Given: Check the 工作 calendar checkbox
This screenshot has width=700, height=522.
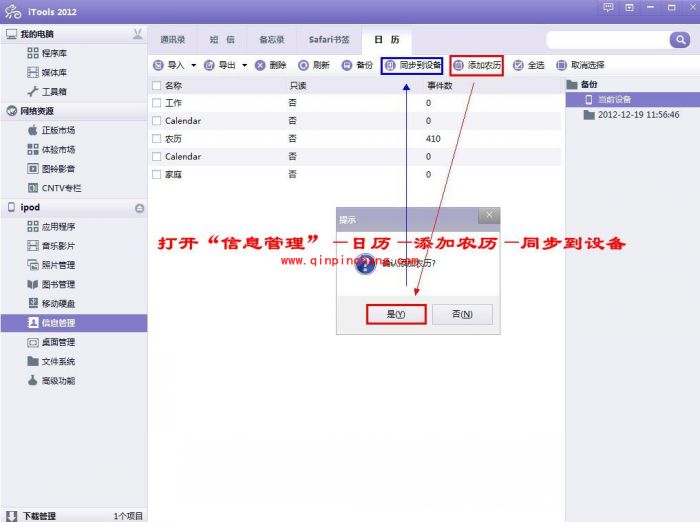Looking at the screenshot, I should tap(156, 103).
